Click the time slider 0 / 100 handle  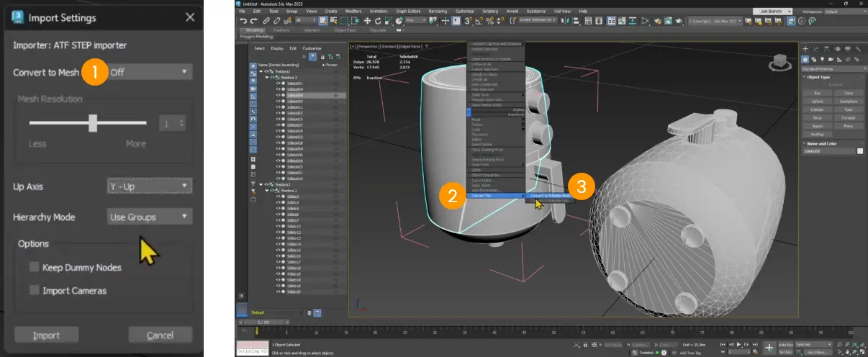(x=263, y=322)
